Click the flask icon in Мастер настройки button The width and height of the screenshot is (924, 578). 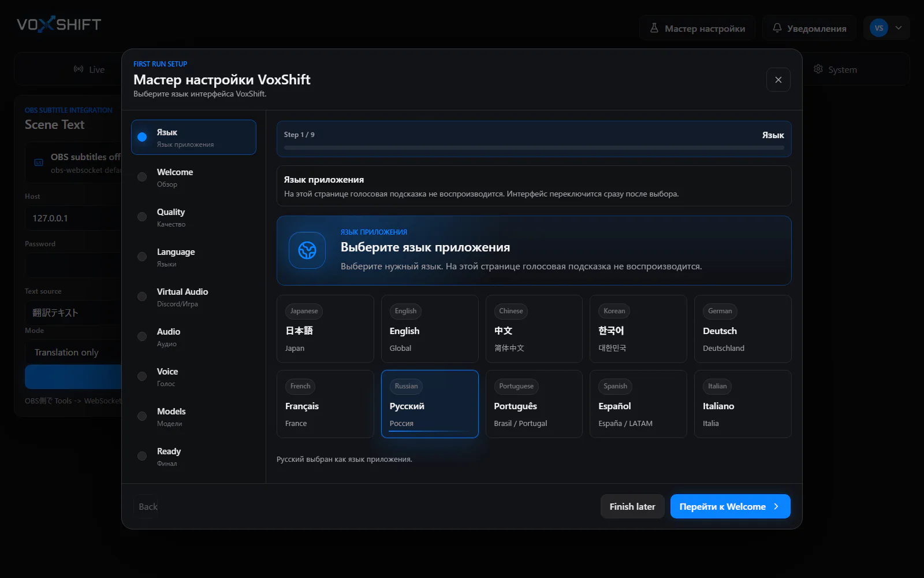pos(654,28)
